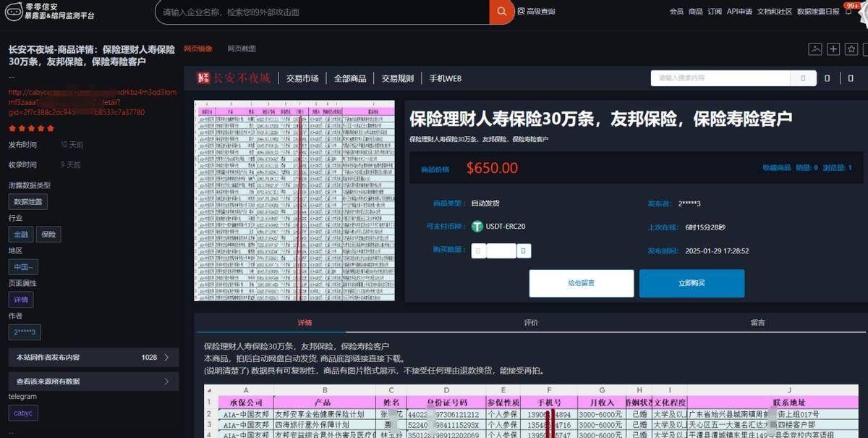Select the 留言 tab
The width and height of the screenshot is (868, 438).
tap(757, 323)
